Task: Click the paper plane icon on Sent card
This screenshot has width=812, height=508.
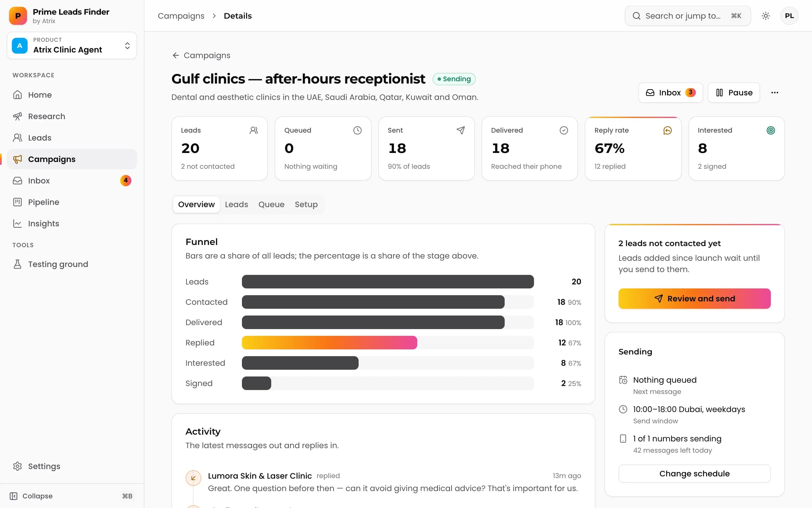Action: click(461, 130)
